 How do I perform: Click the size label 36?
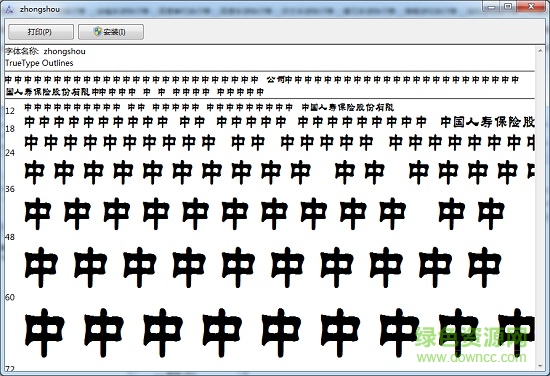(x=10, y=189)
